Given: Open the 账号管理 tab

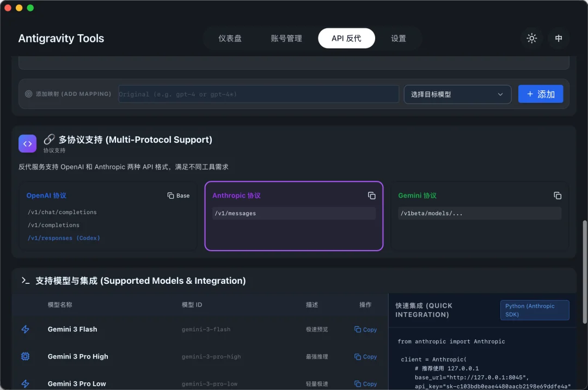Looking at the screenshot, I should point(286,38).
